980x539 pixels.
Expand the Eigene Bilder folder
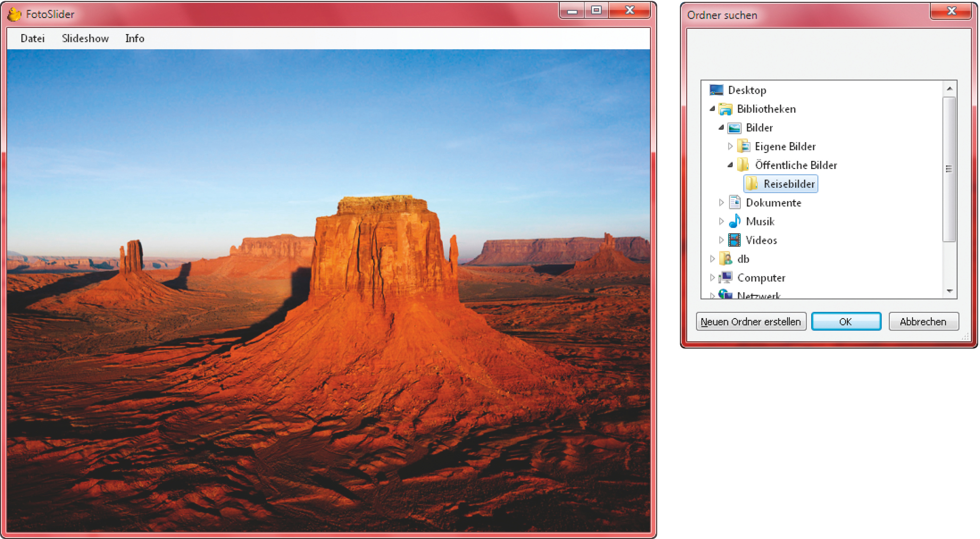point(730,146)
